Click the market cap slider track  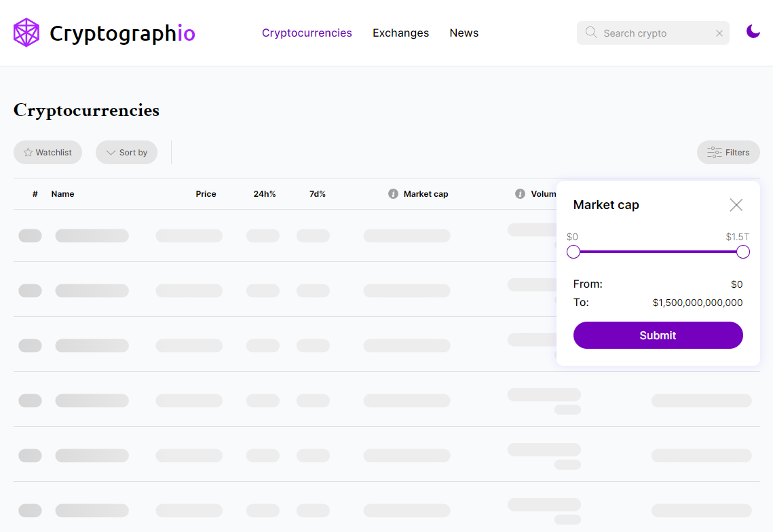click(x=658, y=252)
